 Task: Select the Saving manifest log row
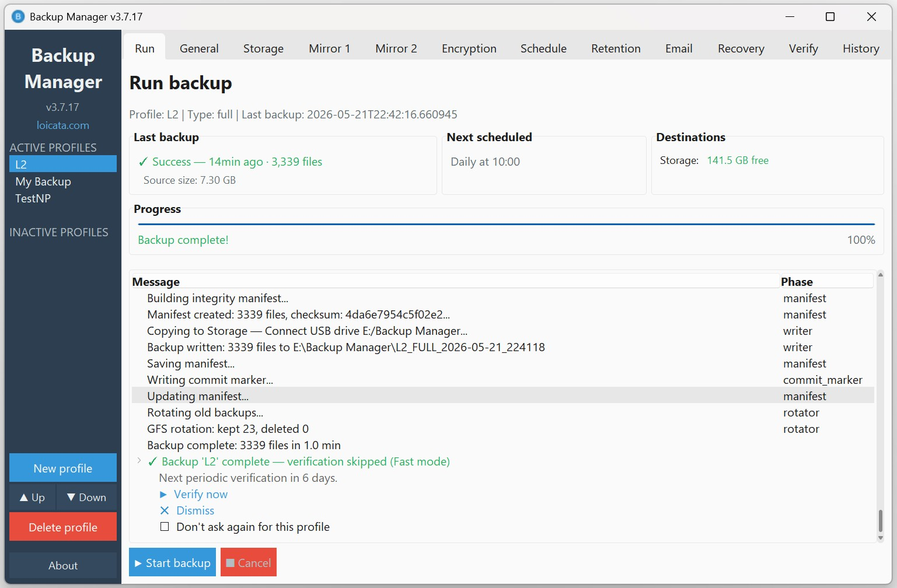503,363
